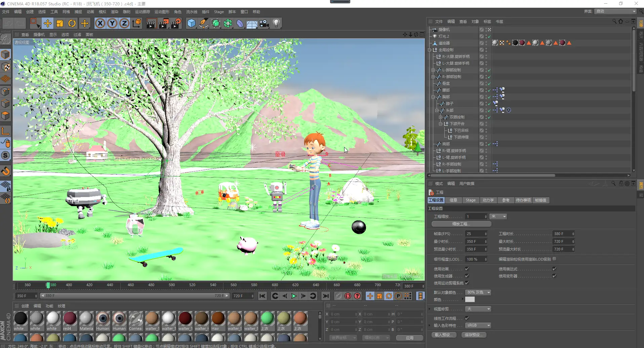This screenshot has height=348, width=644.
Task: Toggle the 使用动画 checkbox
Action: click(467, 269)
